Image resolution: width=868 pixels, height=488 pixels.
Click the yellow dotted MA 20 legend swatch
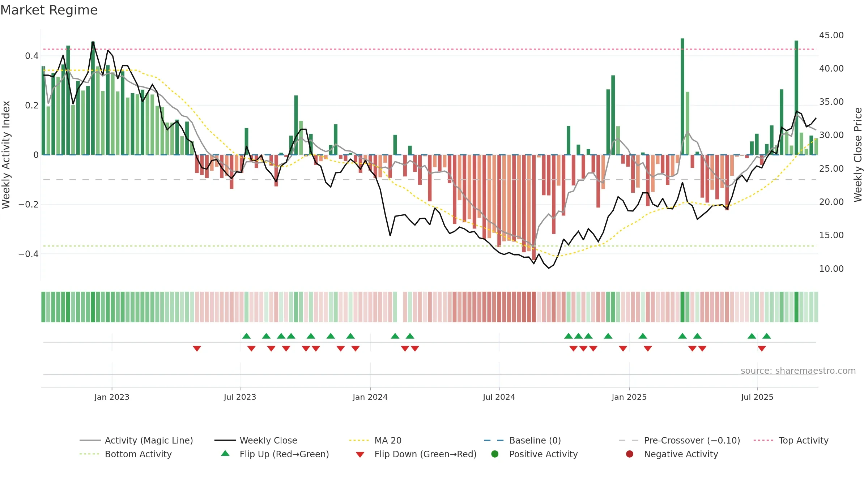coord(359,440)
